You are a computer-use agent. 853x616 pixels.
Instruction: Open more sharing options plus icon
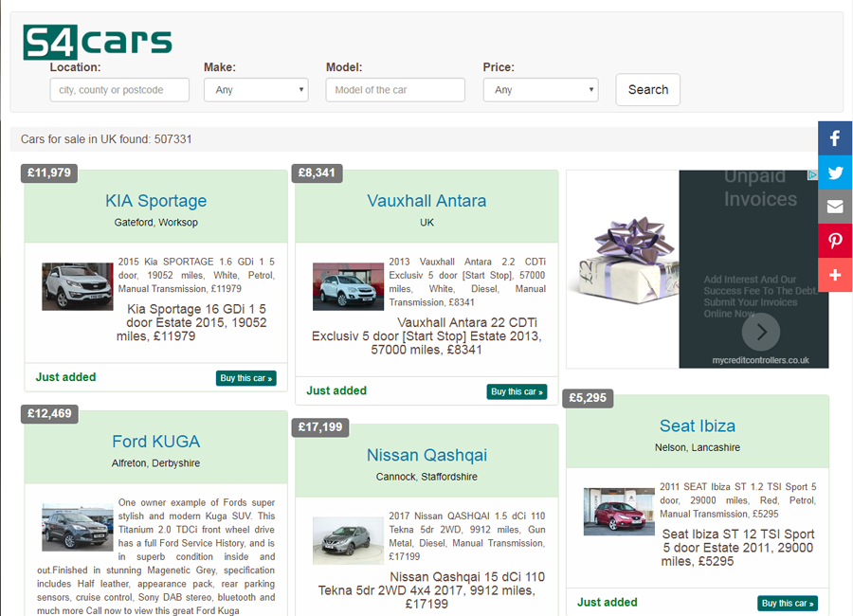coord(835,275)
